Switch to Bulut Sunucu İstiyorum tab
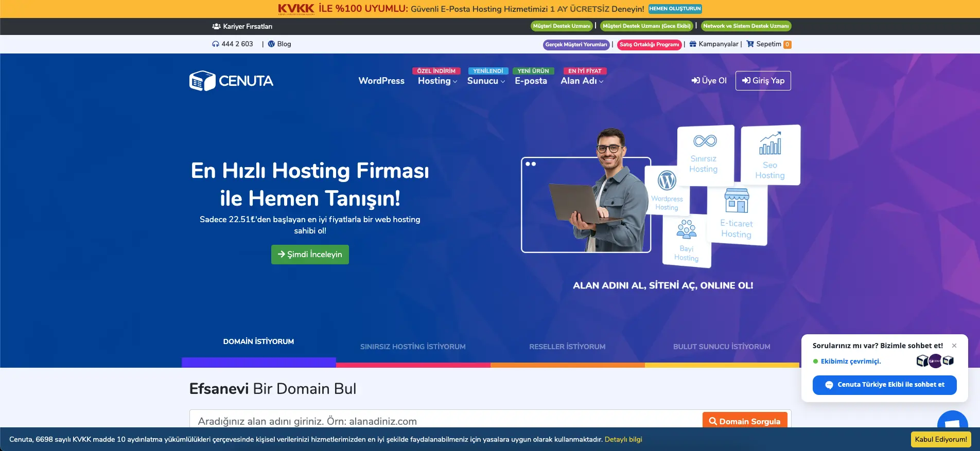Image resolution: width=980 pixels, height=451 pixels. coord(722,347)
